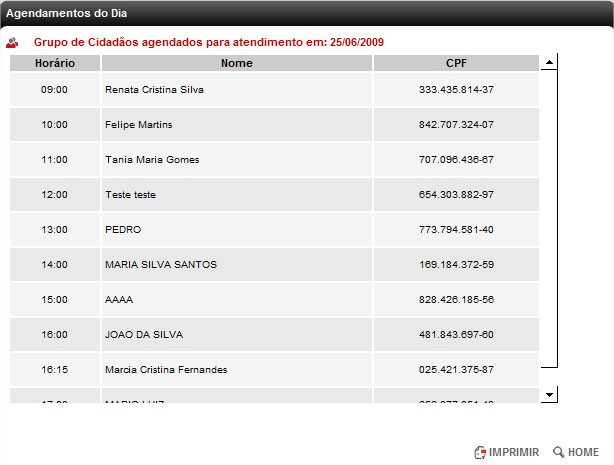This screenshot has width=614, height=465.
Task: Click the PEDRO name cell
Action: [123, 230]
